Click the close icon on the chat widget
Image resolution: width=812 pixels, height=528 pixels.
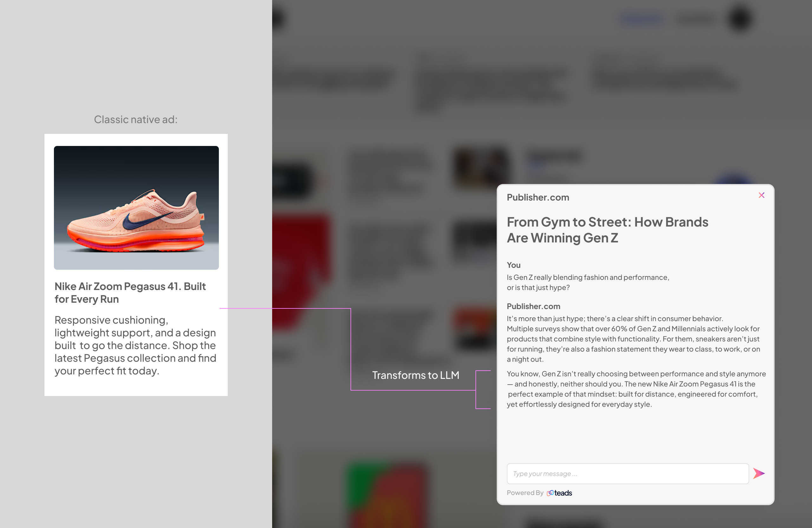pyautogui.click(x=762, y=195)
